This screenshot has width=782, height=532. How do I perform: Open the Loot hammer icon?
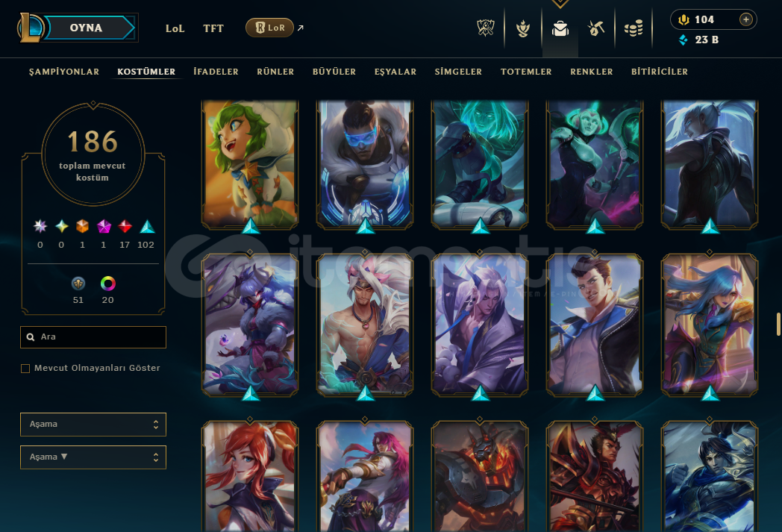click(596, 28)
